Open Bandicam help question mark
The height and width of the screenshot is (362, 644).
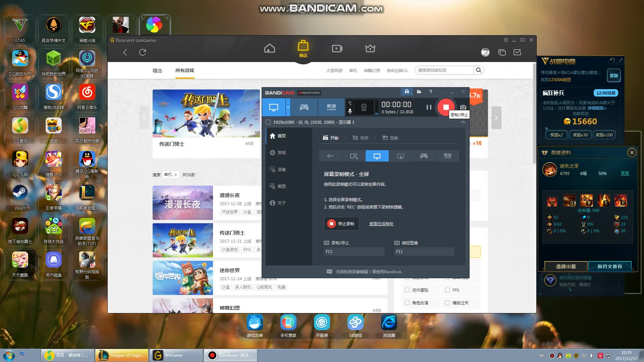point(431,92)
